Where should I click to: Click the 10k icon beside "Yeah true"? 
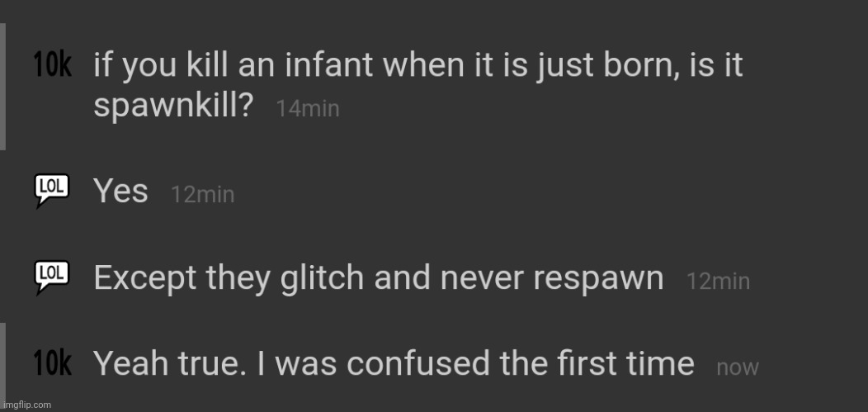(54, 363)
